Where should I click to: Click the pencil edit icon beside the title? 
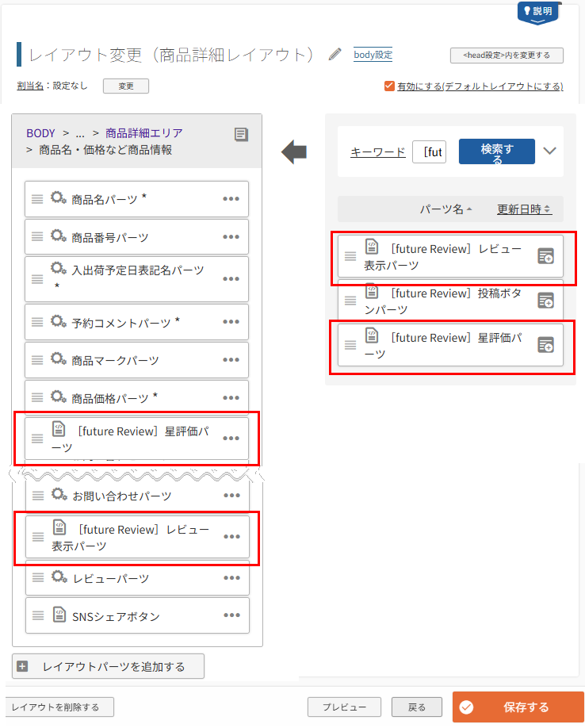click(335, 54)
